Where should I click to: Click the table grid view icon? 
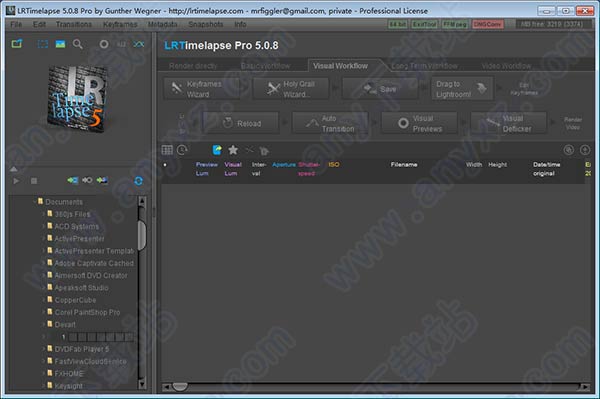pos(167,150)
